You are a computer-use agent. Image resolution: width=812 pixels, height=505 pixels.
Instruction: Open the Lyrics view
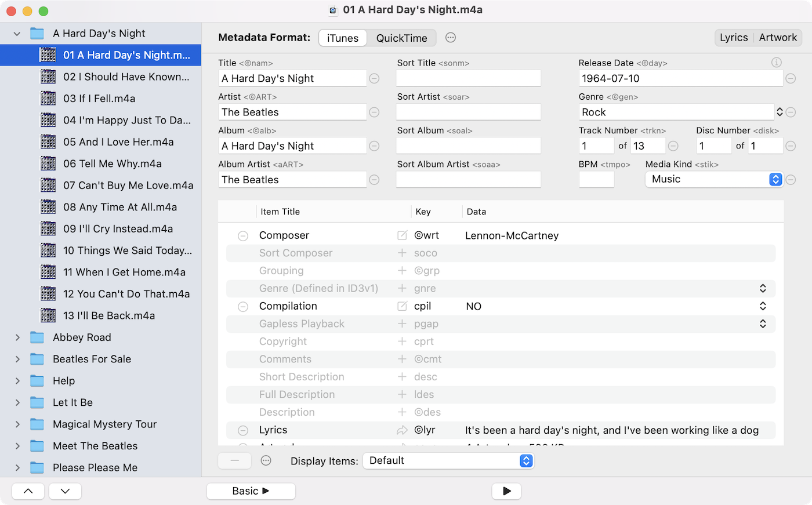[734, 38]
